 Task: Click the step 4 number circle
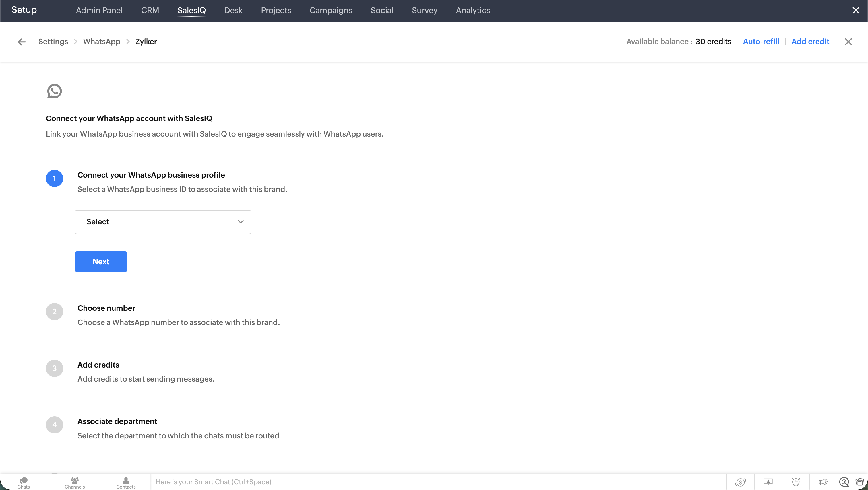coord(55,425)
